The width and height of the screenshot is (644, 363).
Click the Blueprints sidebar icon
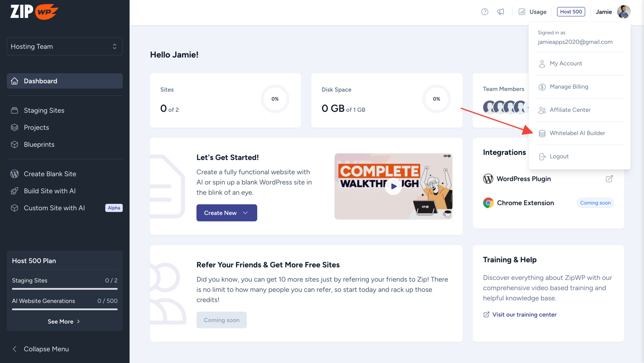(x=14, y=144)
